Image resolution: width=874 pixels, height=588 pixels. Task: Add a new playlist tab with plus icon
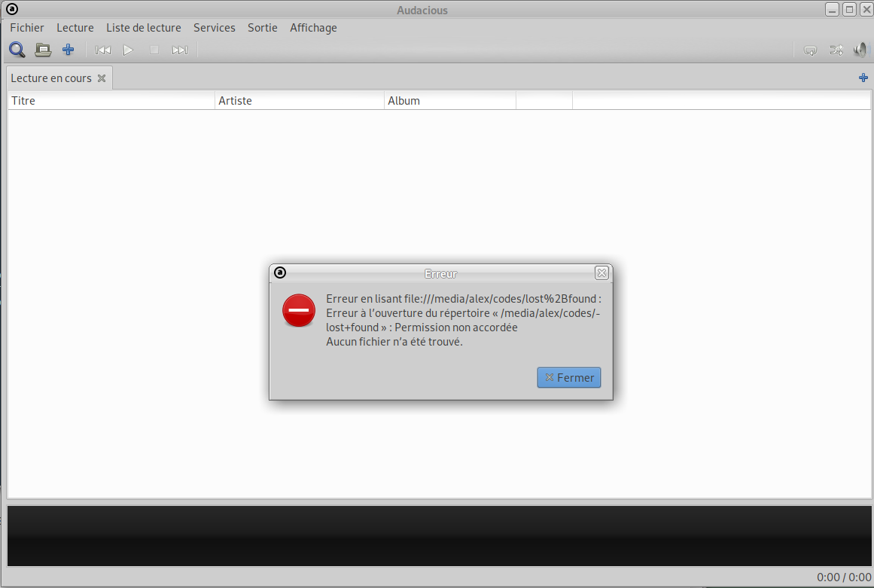coord(863,78)
